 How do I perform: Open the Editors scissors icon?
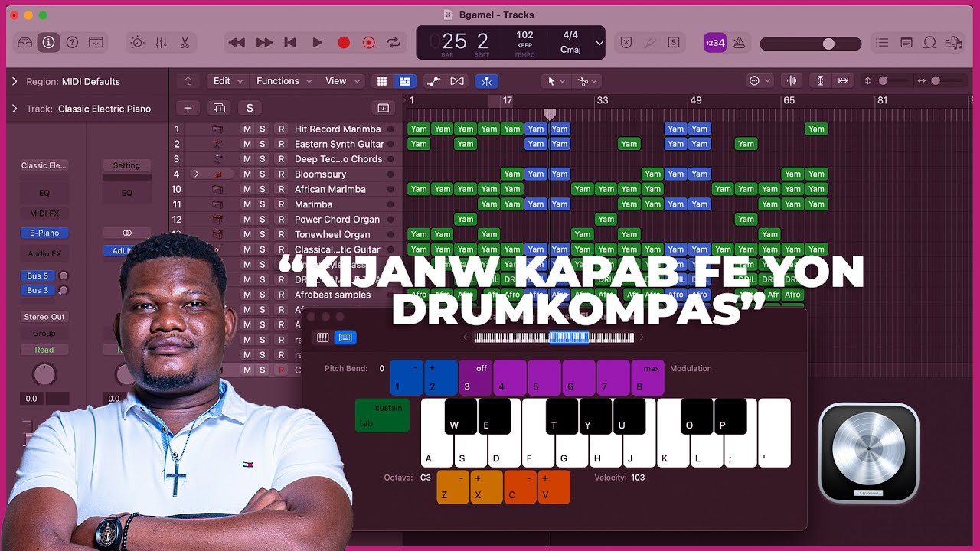185,43
